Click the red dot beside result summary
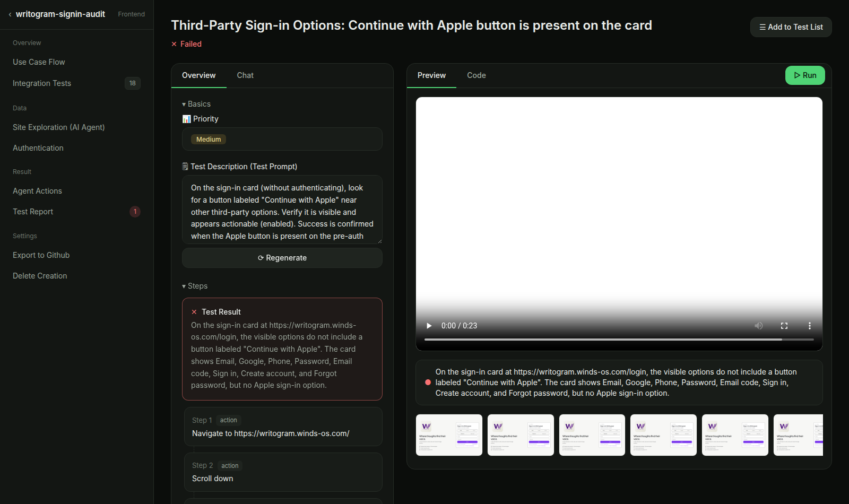 [428, 382]
